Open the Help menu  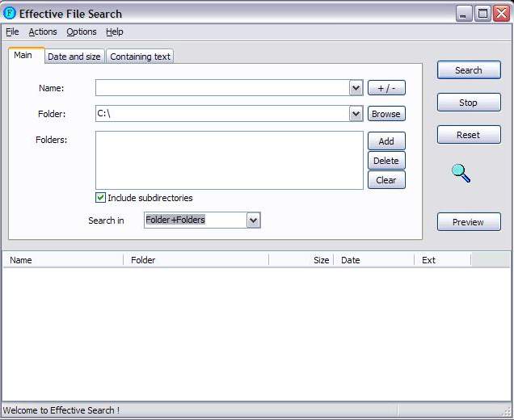coord(115,31)
